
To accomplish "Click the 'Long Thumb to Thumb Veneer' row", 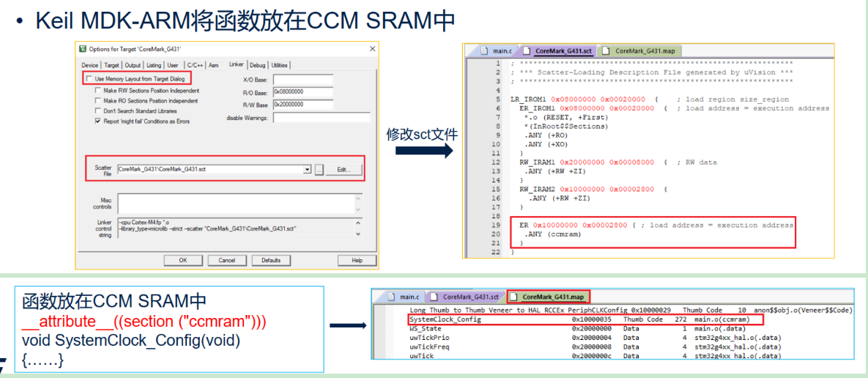I will pyautogui.click(x=630, y=311).
